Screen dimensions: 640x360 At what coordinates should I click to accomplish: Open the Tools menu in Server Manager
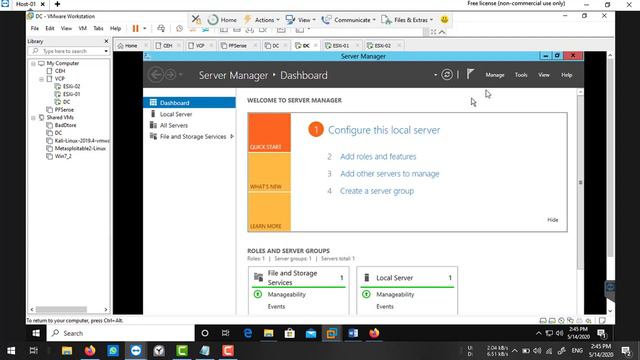(521, 75)
